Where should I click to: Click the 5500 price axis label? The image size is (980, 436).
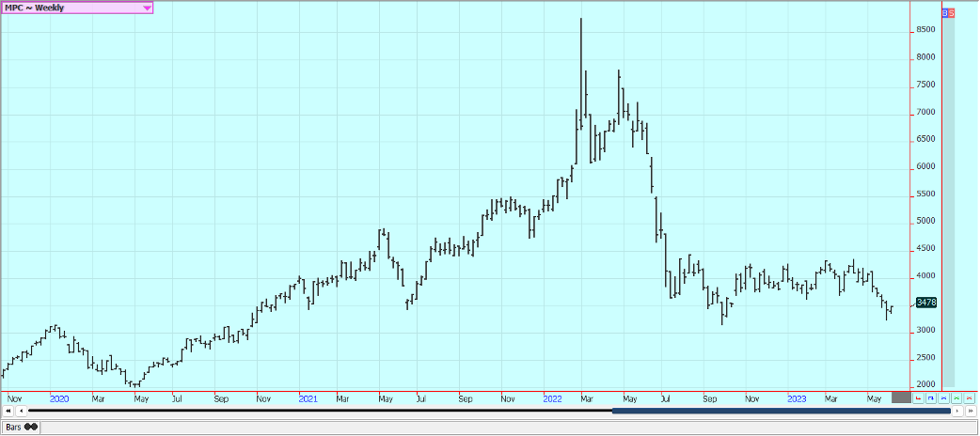click(x=925, y=195)
